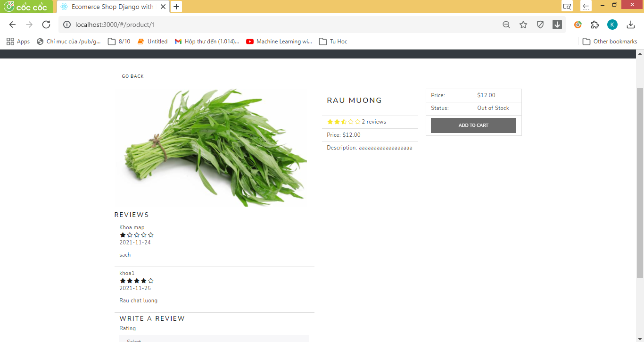This screenshot has width=644, height=342.
Task: Click the zoom-out magnifier icon in address bar
Action: (x=506, y=24)
